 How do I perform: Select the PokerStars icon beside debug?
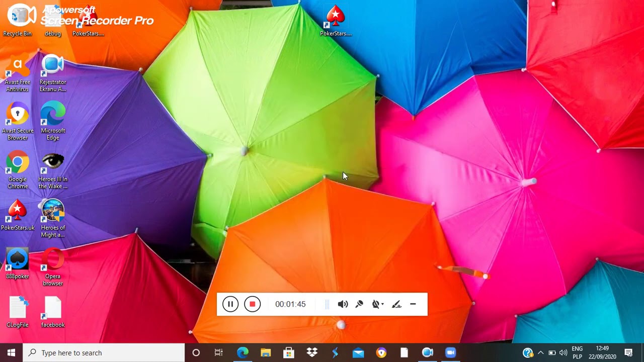(88, 21)
